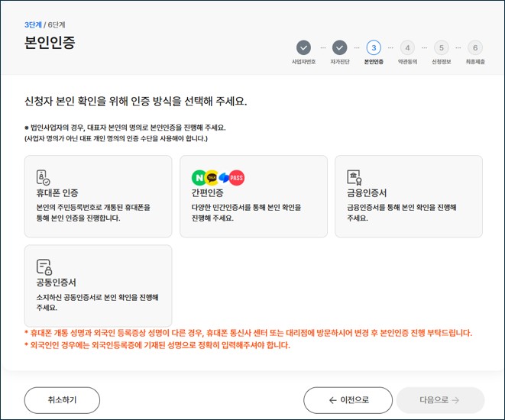Image resolution: width=505 pixels, height=420 pixels.
Task: Click completed step 1 checkmark 사업자번호
Action: point(303,48)
